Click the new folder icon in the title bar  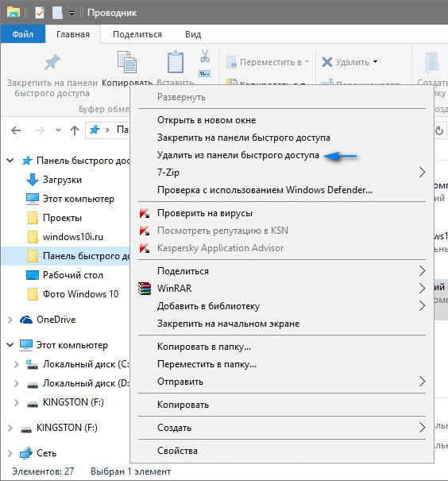(x=57, y=13)
